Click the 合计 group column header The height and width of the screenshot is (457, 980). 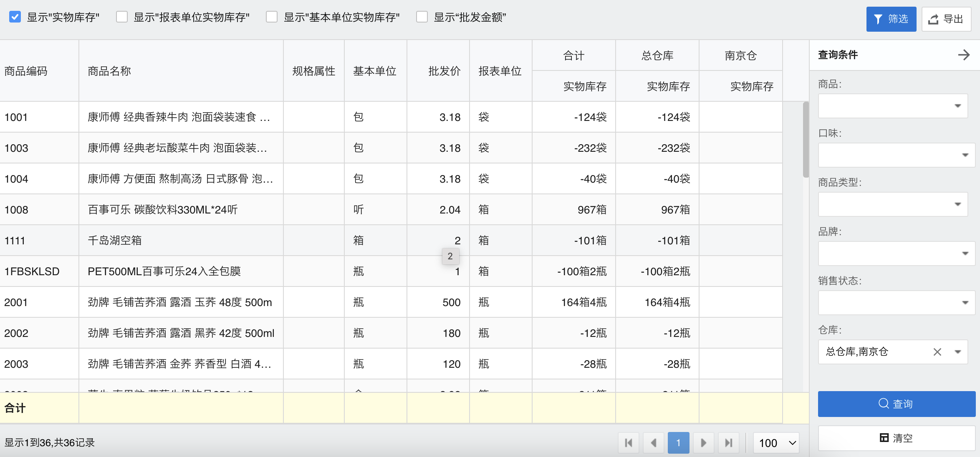pos(574,55)
